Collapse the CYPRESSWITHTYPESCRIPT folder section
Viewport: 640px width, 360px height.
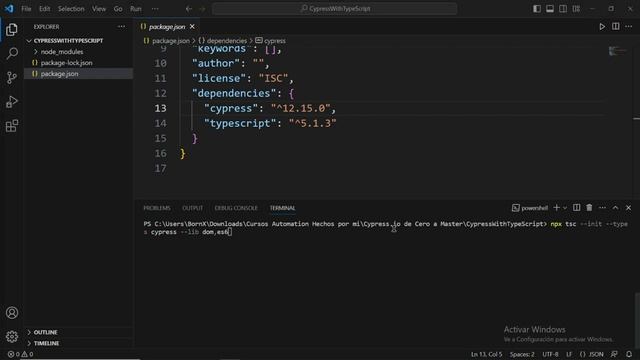(x=68, y=41)
